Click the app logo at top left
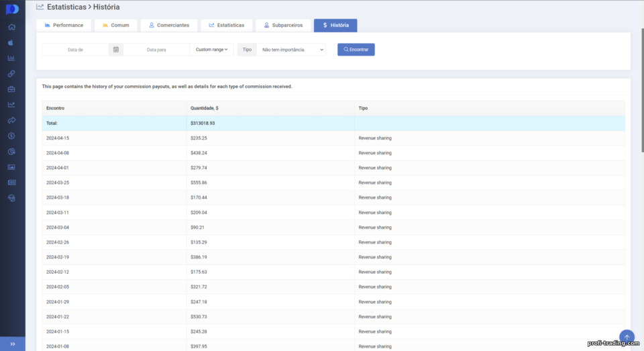Viewport: 644px width, 351px height. [x=12, y=9]
